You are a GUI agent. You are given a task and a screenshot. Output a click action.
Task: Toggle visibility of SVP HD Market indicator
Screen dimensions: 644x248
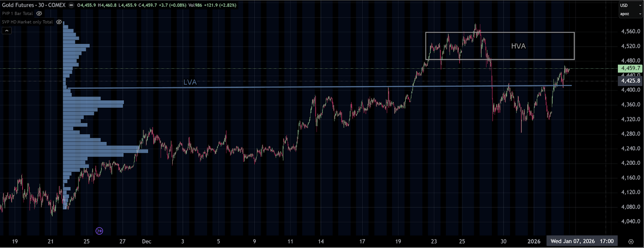coord(59,22)
